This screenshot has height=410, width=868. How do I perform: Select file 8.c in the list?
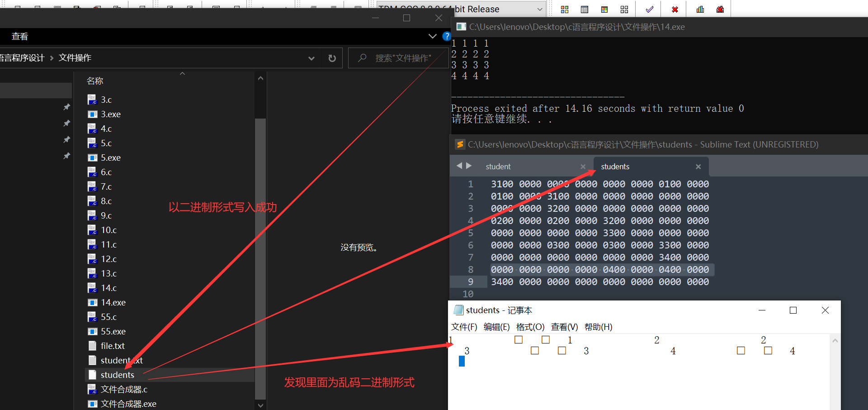[106, 201]
